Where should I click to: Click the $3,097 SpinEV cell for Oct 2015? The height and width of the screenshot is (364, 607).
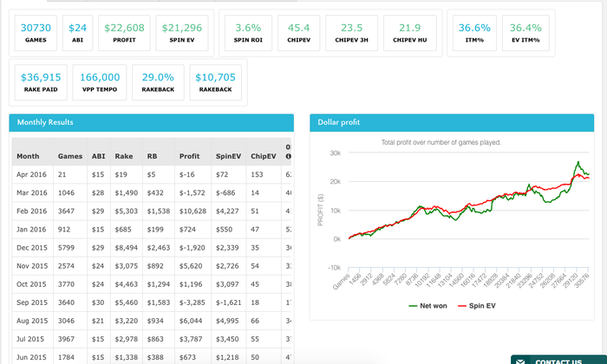pos(228,284)
